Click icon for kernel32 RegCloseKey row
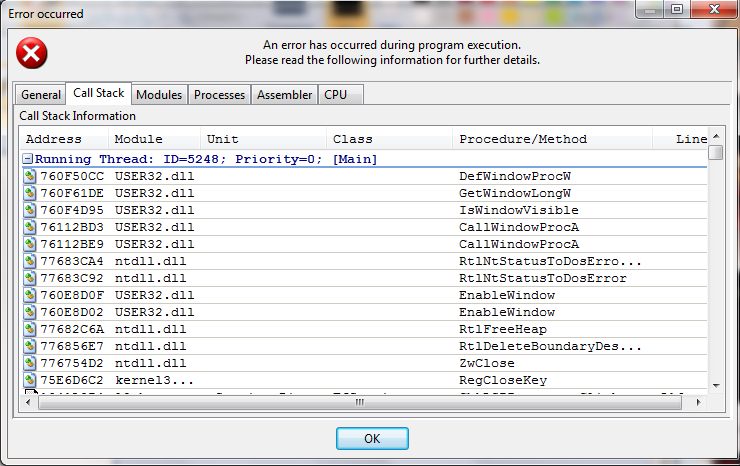 (30, 380)
